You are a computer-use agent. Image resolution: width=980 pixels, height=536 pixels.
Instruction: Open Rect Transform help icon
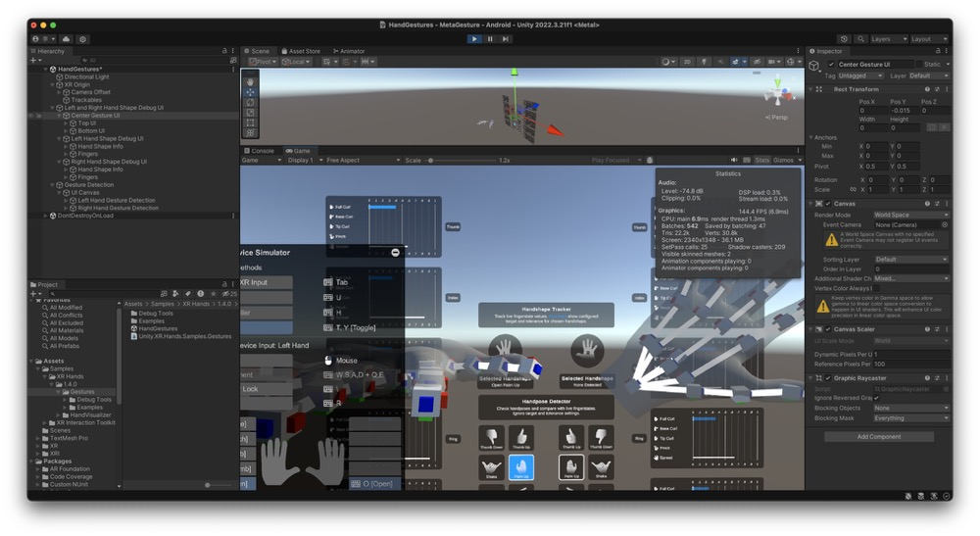[x=927, y=89]
